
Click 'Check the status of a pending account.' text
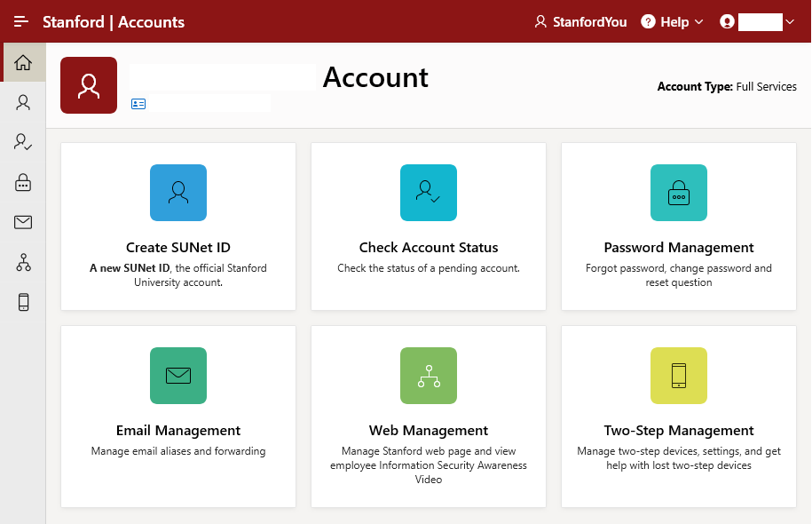click(x=429, y=268)
